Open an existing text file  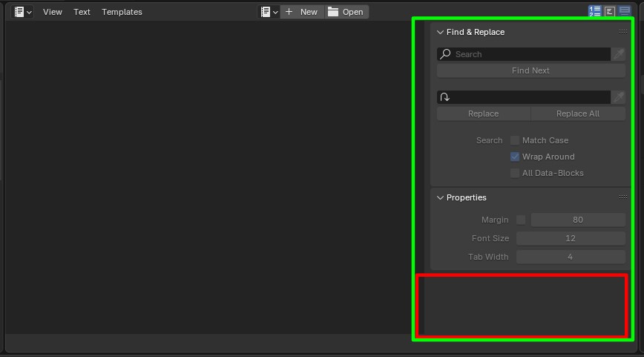pyautogui.click(x=346, y=12)
